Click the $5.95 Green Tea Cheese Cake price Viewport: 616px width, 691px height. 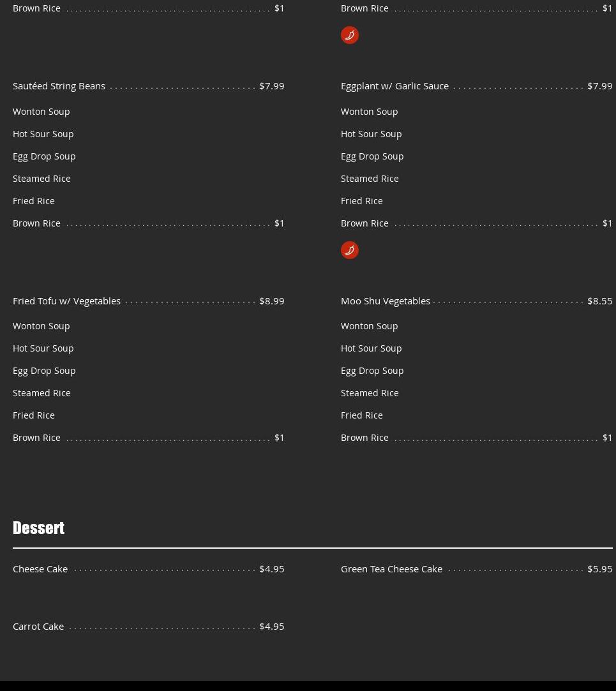click(x=599, y=568)
